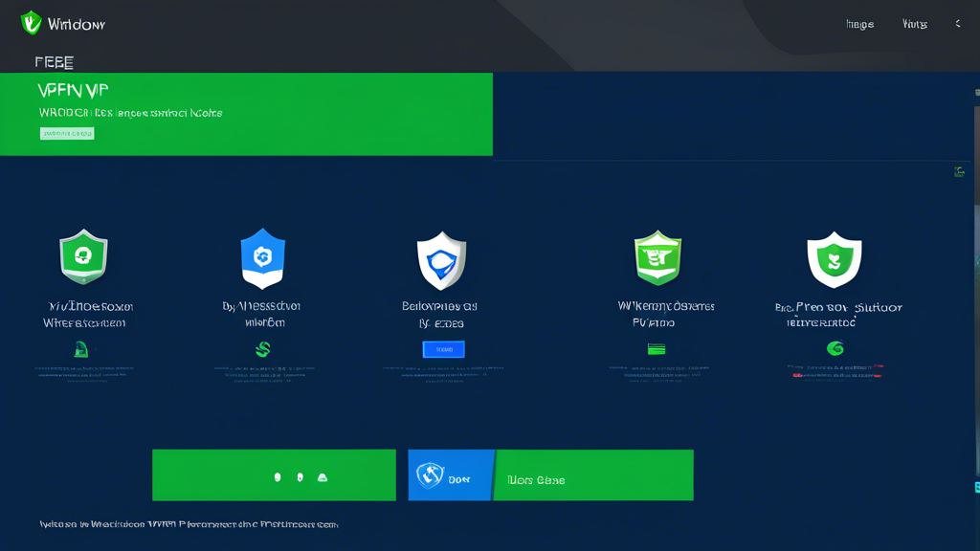Click the small green swirl icon under last shield
Screen dimensions: 980x551
click(x=835, y=349)
